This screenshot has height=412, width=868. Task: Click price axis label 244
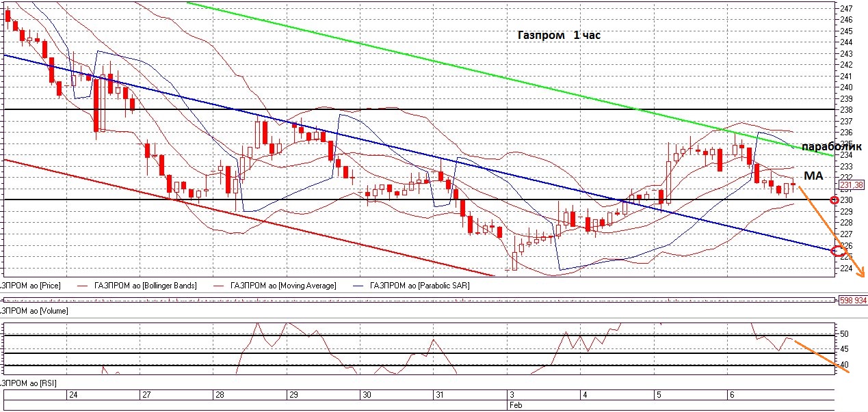tap(846, 42)
